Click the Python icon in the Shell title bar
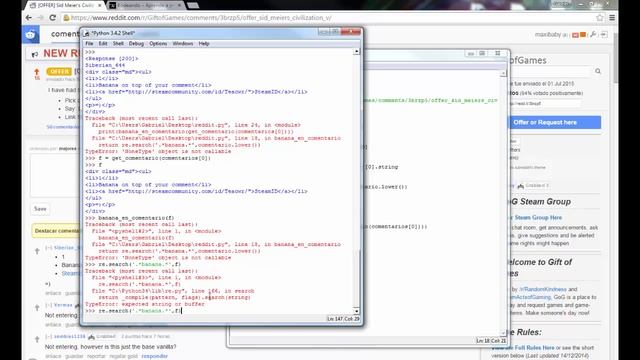 (87, 33)
